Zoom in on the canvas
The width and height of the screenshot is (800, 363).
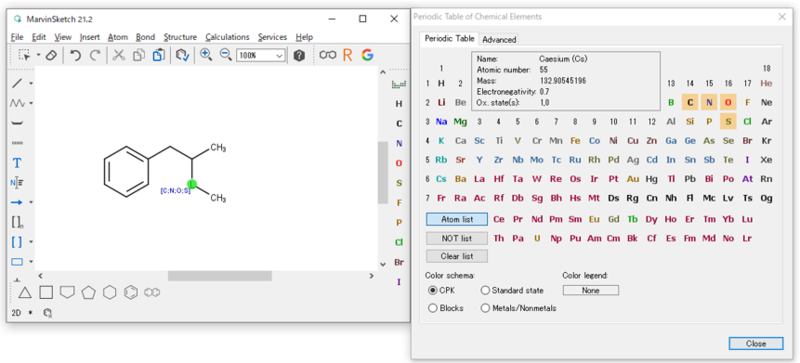pos(206,55)
